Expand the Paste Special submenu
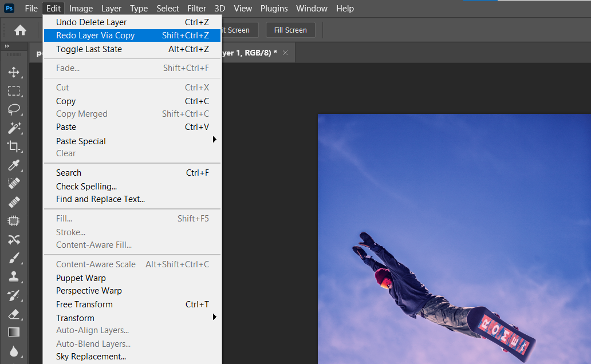The width and height of the screenshot is (591, 364). coord(81,141)
